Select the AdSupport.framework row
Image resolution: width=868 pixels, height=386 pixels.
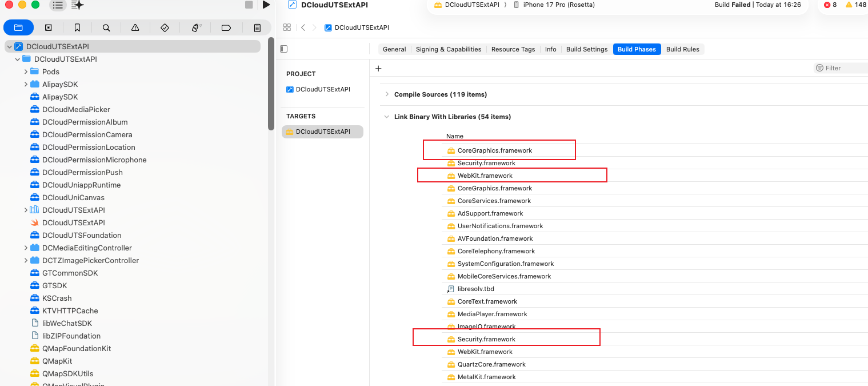point(655,213)
